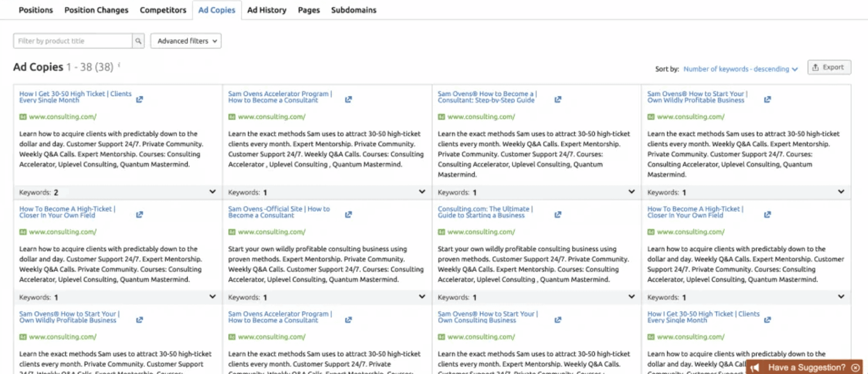Go to the Competitors tab
This screenshot has width=868, height=374.
163,10
